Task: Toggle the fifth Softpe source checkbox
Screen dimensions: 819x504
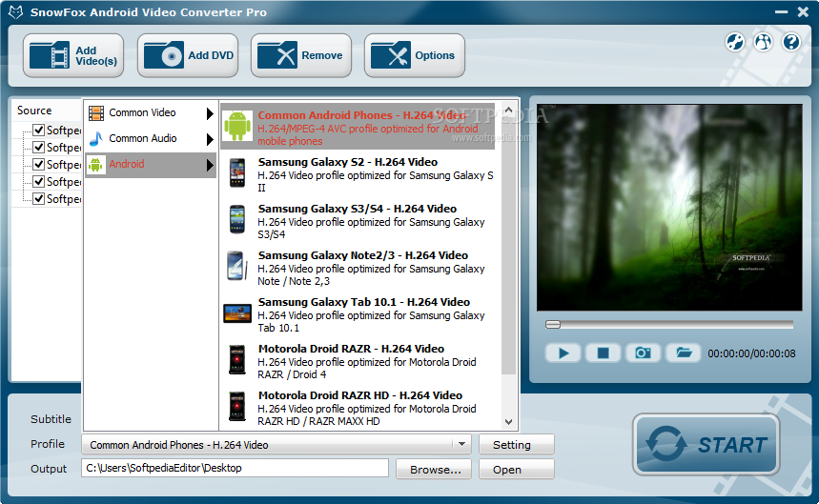Action: tap(39, 199)
